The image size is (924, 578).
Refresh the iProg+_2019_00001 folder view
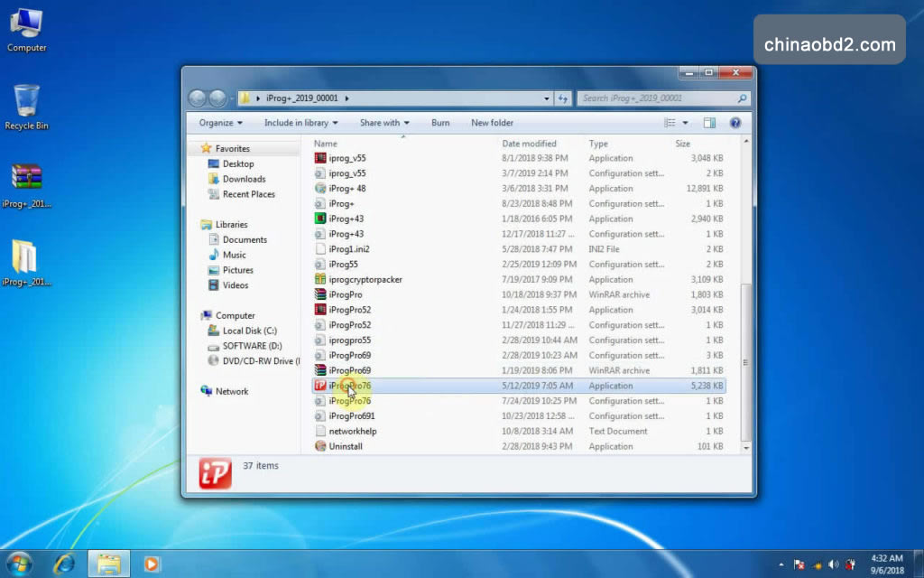coord(563,98)
